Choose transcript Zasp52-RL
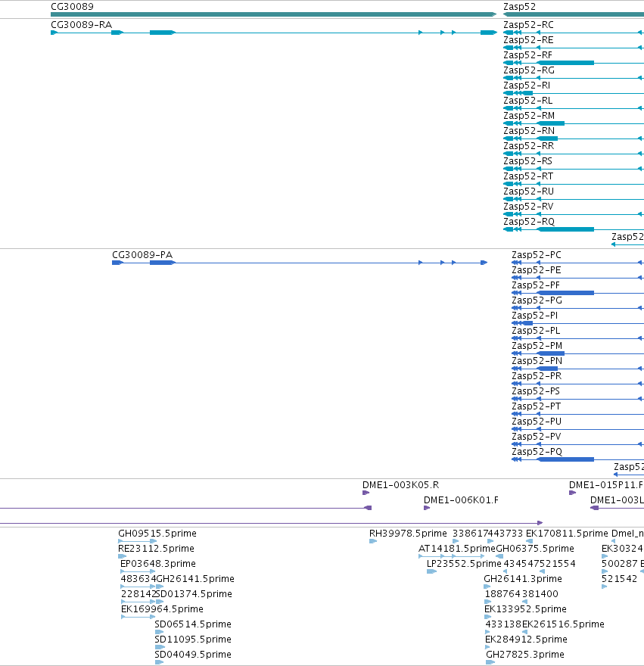The height and width of the screenshot is (666, 644). [528, 101]
